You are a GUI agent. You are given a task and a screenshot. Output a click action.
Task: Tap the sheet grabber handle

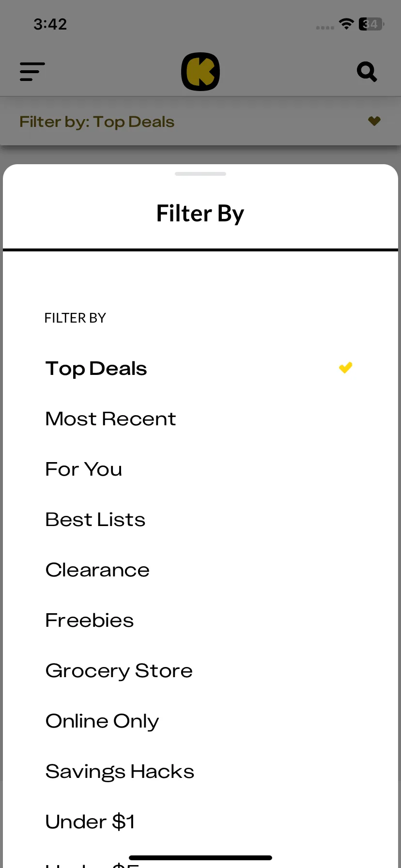point(200,174)
